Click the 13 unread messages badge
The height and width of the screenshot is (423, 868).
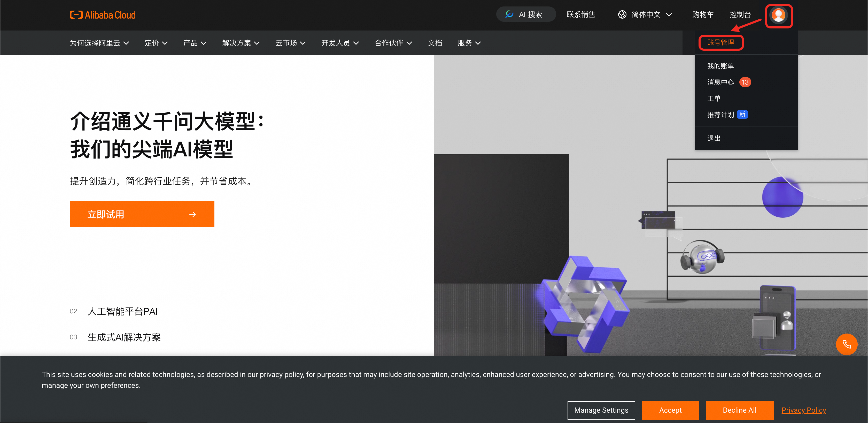click(745, 82)
